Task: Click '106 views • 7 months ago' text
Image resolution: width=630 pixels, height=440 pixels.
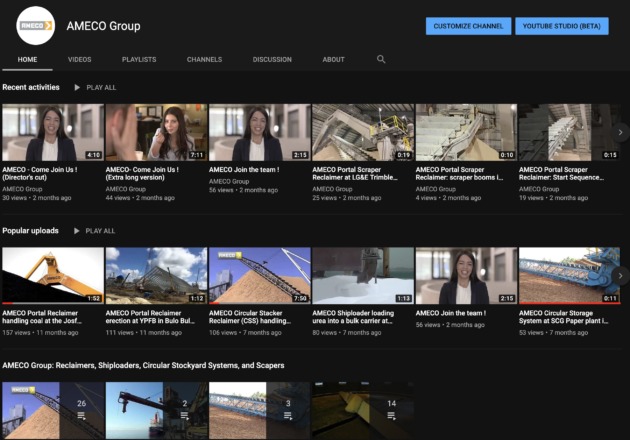Action: [x=243, y=333]
